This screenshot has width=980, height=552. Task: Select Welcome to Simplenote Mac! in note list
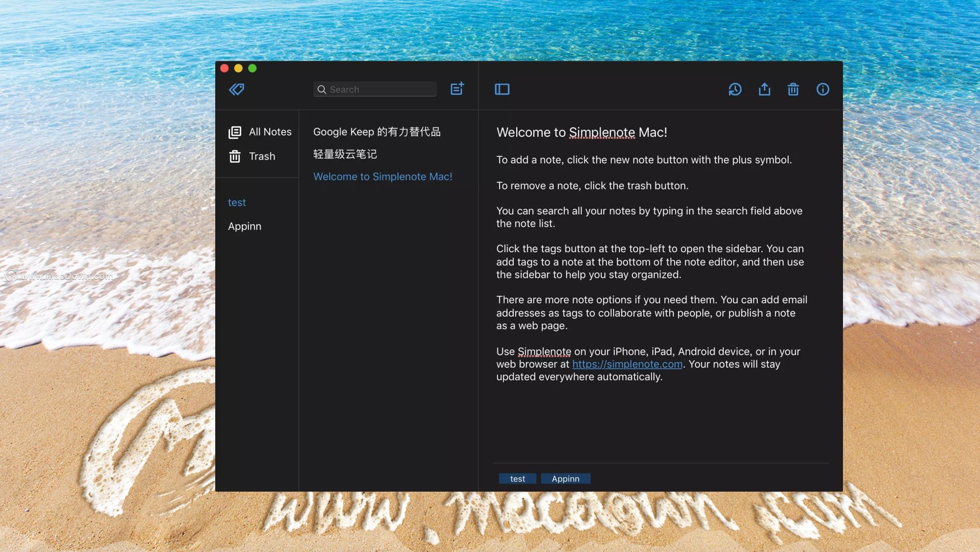(382, 176)
